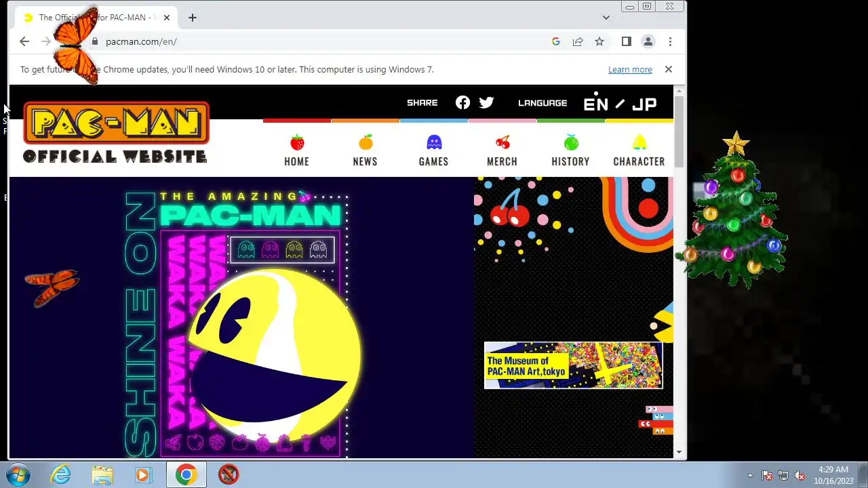Bookmark this page with the star icon
Screen dimensions: 868x488
pyautogui.click(x=599, y=41)
